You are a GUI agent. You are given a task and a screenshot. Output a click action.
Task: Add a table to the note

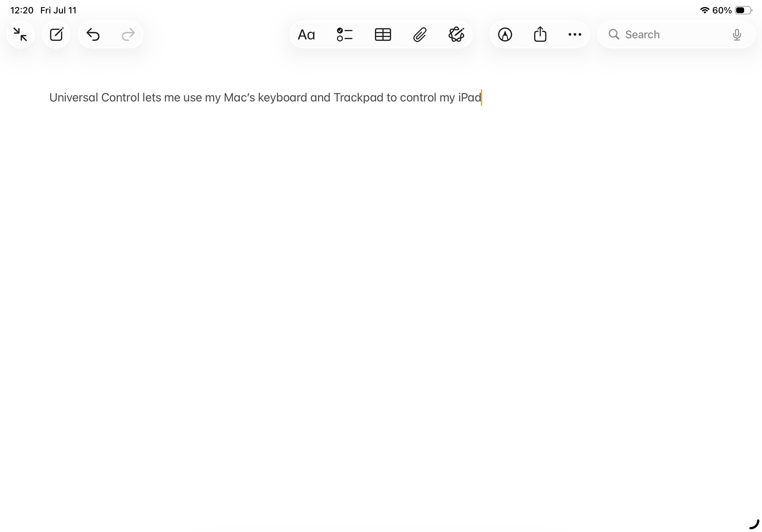[x=383, y=34]
